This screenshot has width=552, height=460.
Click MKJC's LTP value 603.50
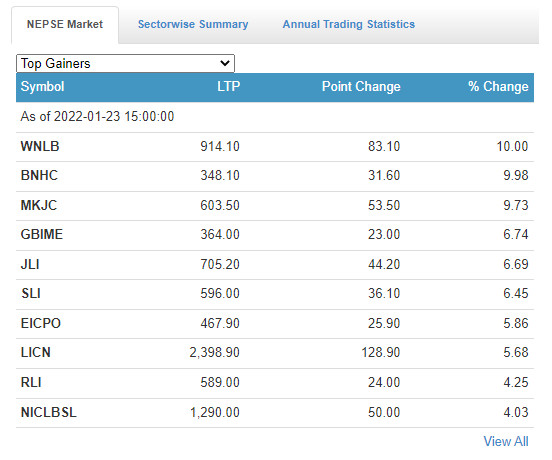220,205
